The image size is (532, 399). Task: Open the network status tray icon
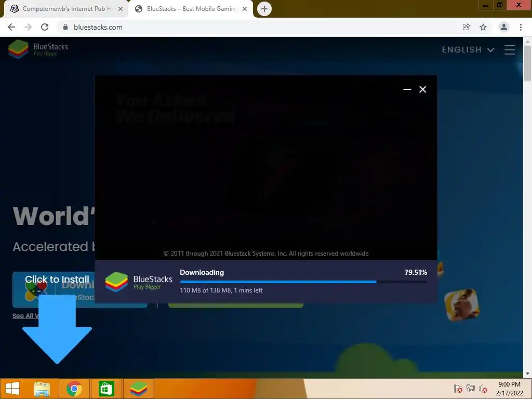point(471,389)
